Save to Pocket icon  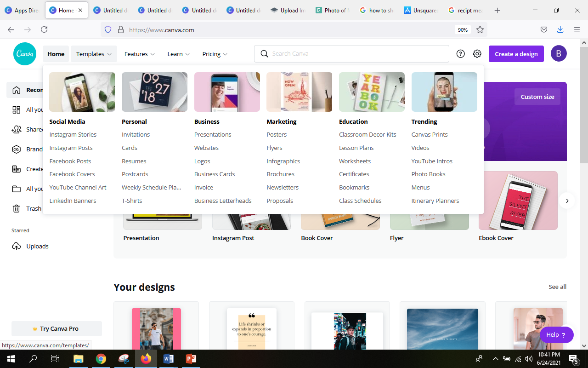tap(543, 29)
